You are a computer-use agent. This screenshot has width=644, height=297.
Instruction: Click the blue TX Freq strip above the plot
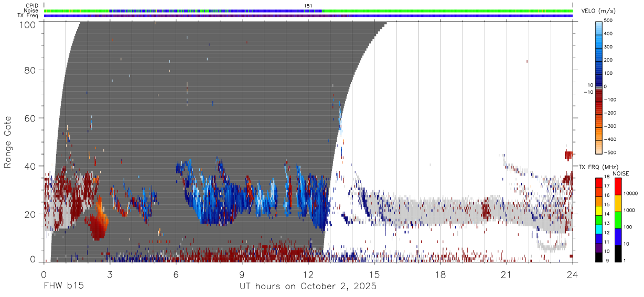[308, 16]
